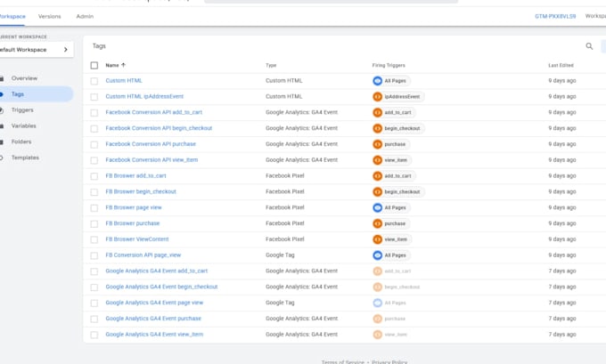Click the trigger icon in FB Broswer purchase row

[x=377, y=223]
